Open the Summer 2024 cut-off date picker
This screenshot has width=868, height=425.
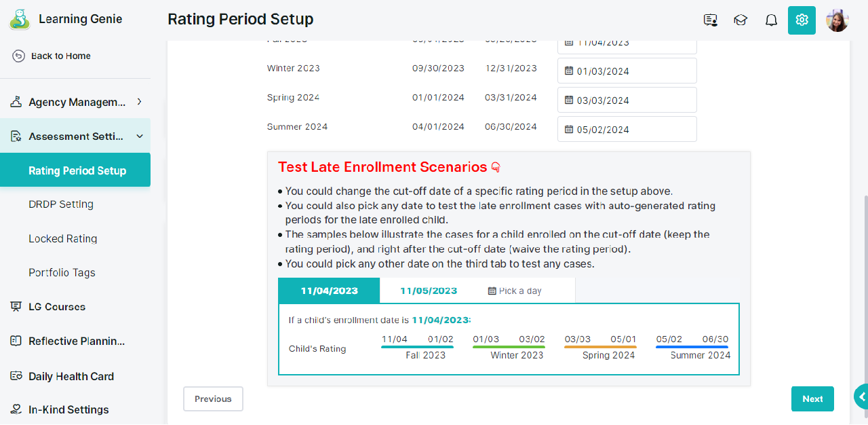(x=627, y=129)
